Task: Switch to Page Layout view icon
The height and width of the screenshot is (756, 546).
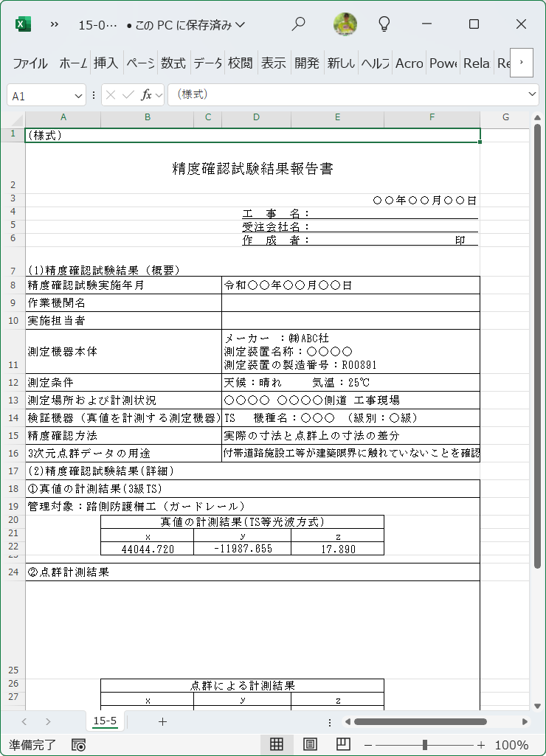Action: (x=310, y=744)
